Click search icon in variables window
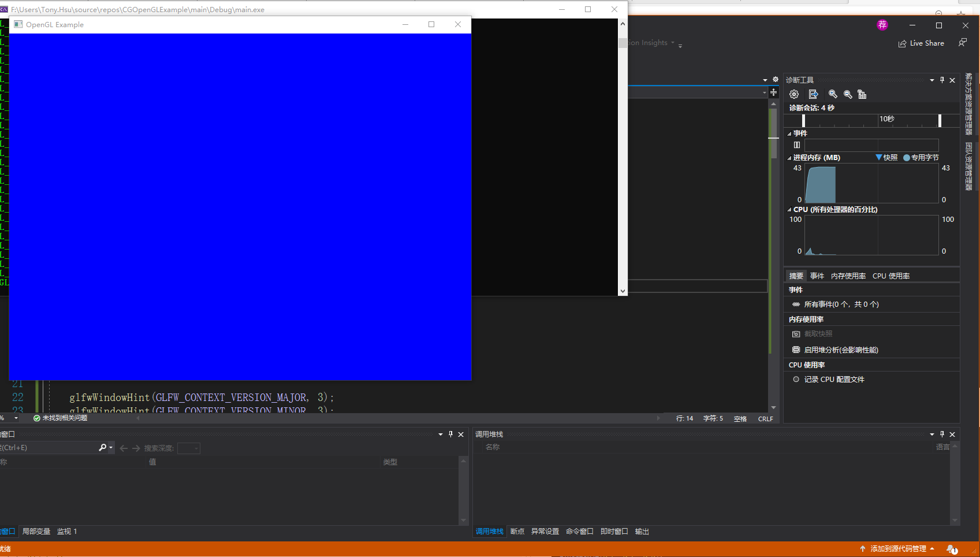Viewport: 980px width, 557px height. coord(103,447)
